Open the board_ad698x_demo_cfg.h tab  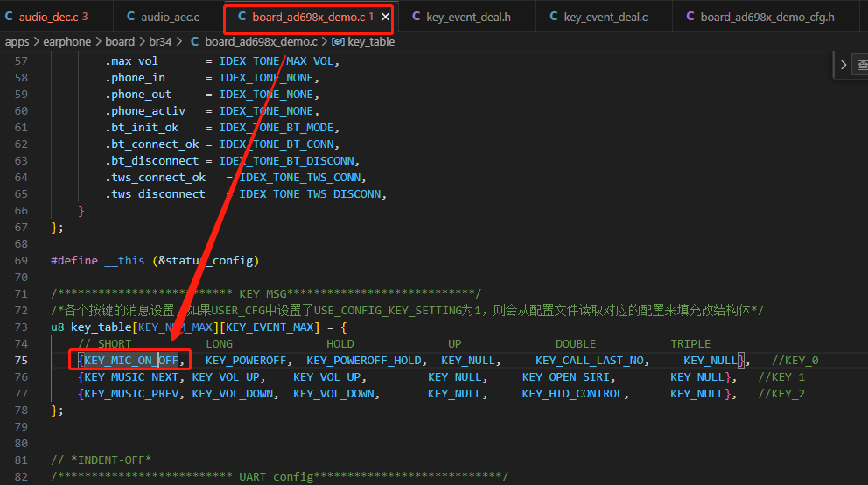coord(766,18)
